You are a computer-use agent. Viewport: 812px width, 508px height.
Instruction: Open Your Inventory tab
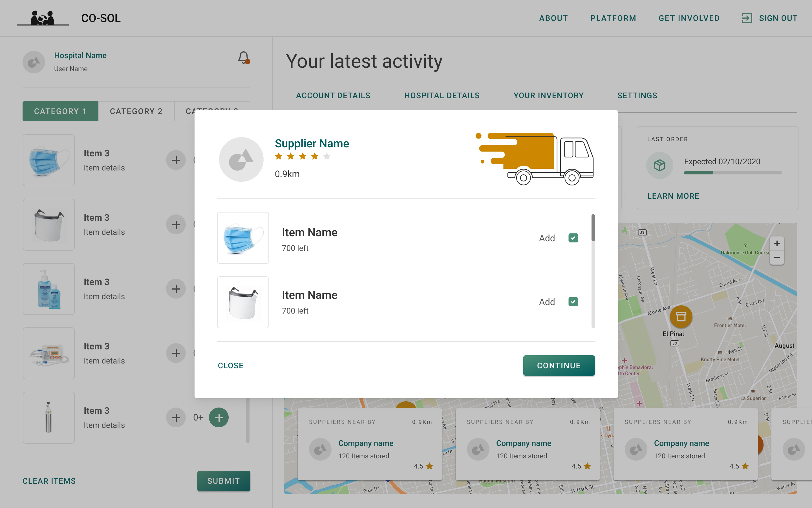click(x=549, y=95)
